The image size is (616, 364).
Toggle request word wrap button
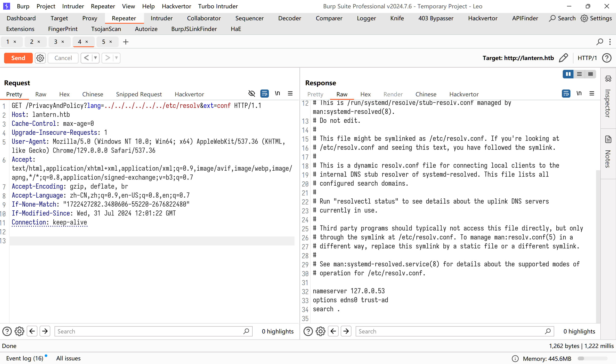264,93
